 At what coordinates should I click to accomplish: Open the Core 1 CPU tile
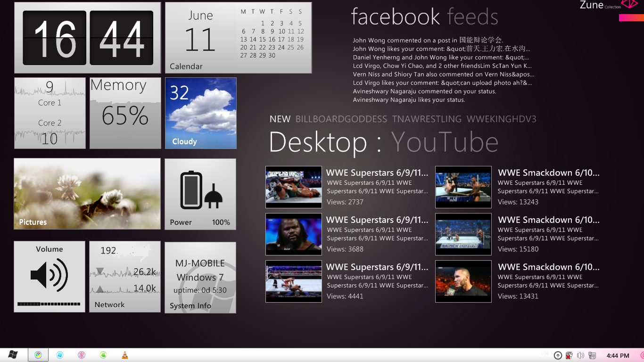pos(50,113)
